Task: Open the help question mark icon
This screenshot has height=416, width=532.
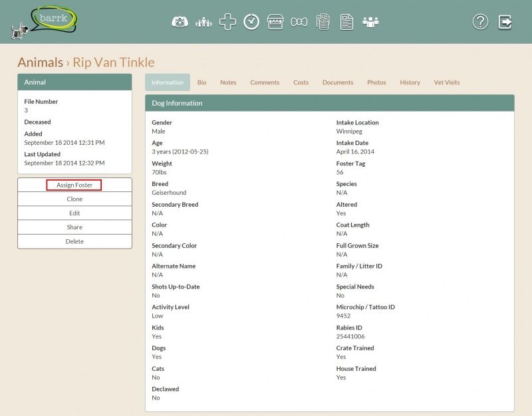Action: 480,22
